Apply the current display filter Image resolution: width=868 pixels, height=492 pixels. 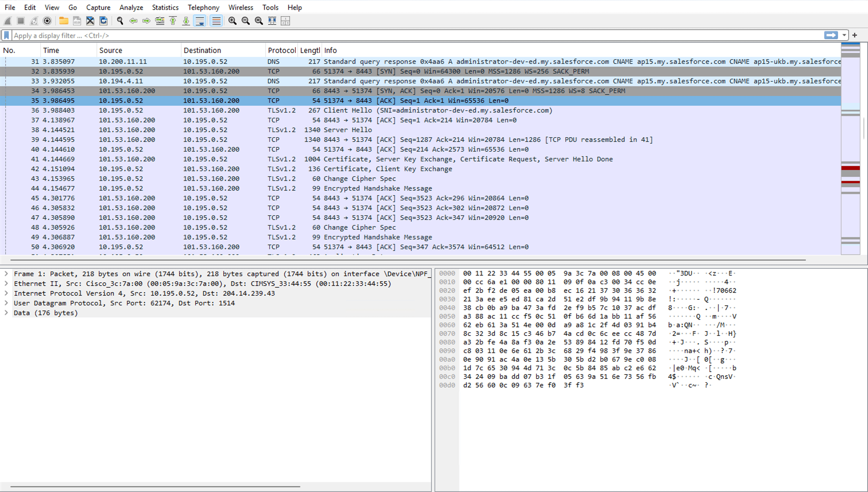[x=832, y=35]
